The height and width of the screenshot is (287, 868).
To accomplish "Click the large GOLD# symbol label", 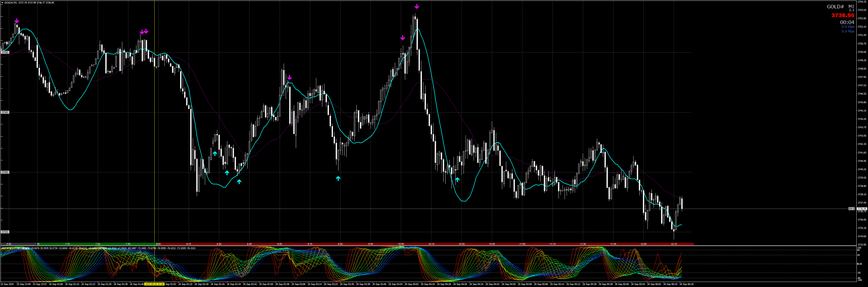I will (835, 7).
